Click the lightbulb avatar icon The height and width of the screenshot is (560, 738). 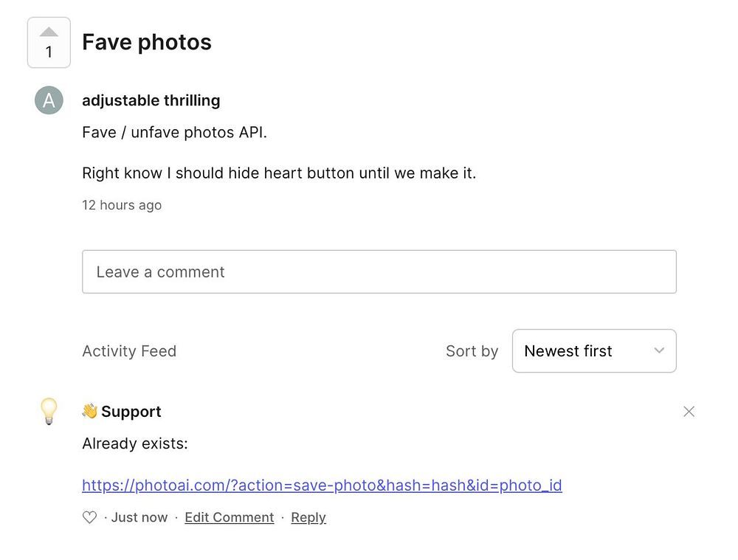point(49,411)
